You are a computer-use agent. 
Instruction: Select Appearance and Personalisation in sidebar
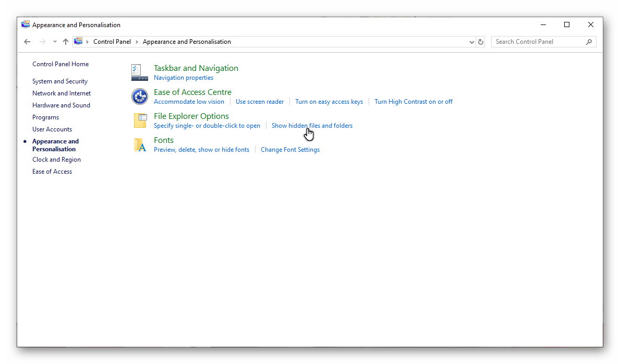(x=55, y=145)
